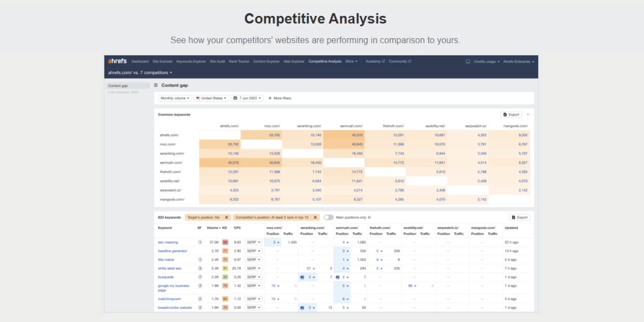Remove the Competitor's position filter chip
Screen dimensions: 644x322
tap(315, 217)
